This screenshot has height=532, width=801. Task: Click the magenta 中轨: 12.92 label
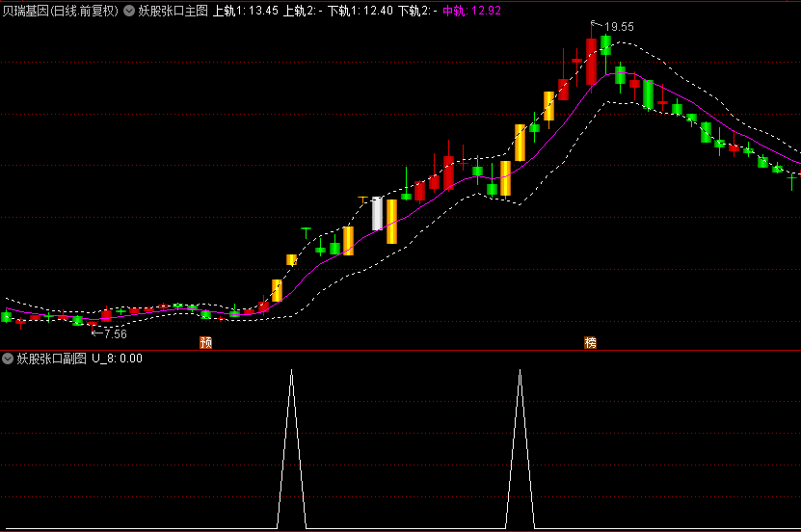[x=471, y=11]
